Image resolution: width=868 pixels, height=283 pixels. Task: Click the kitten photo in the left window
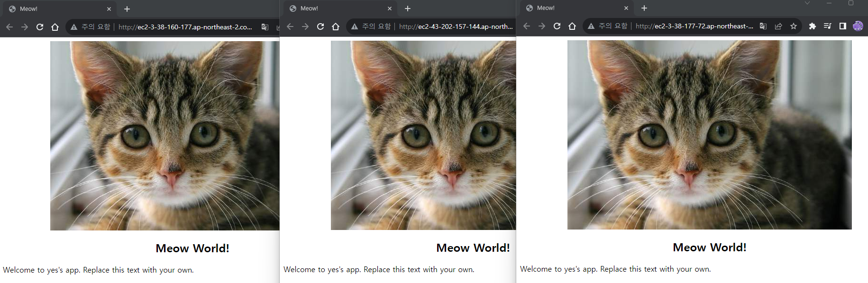[x=165, y=136]
